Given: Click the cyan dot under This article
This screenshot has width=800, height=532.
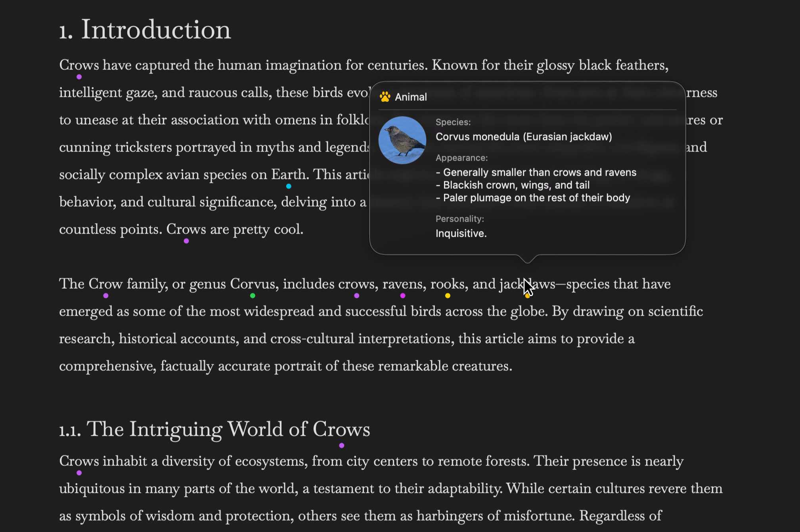Looking at the screenshot, I should point(288,186).
